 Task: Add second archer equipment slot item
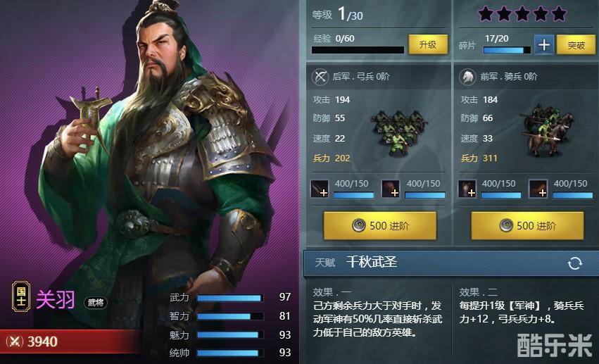391,189
